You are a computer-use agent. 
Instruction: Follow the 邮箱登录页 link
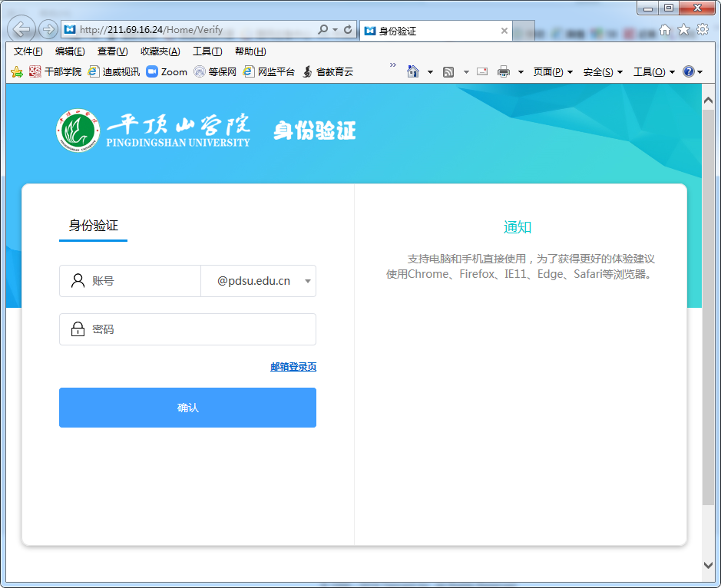[293, 366]
